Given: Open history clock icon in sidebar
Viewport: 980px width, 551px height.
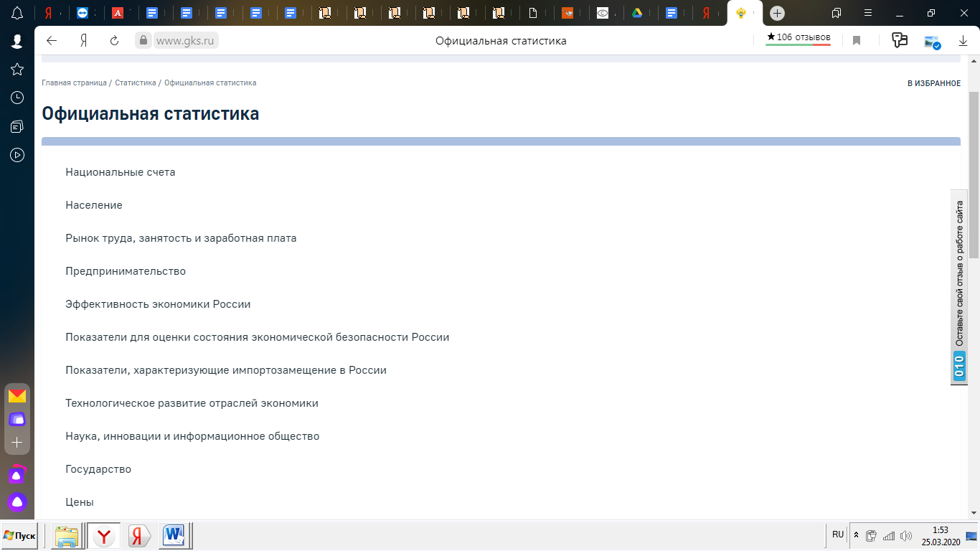Looking at the screenshot, I should pos(17,98).
